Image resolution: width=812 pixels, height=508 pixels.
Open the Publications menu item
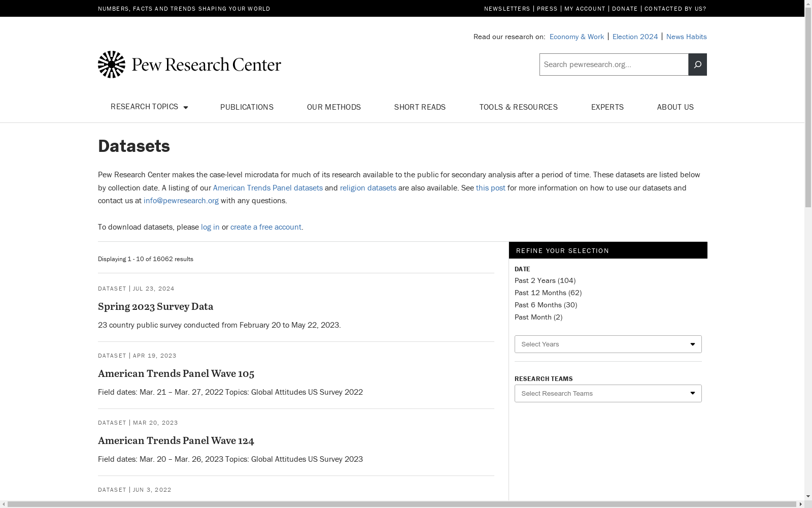pos(247,107)
